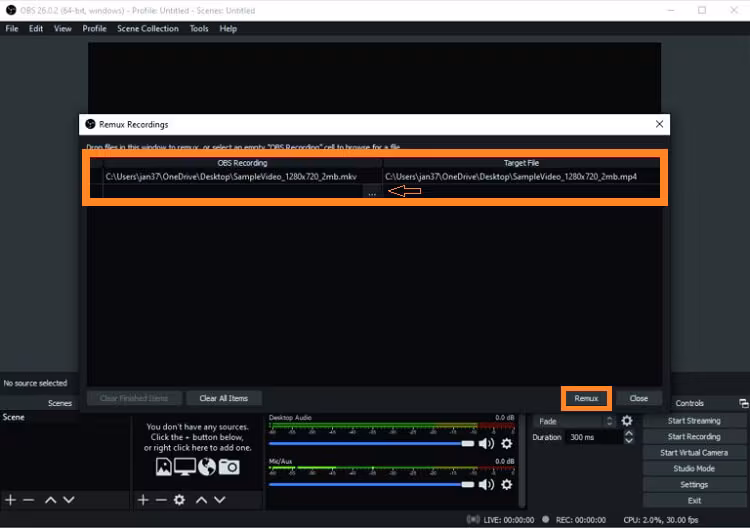Click the browse ellipsis button in empty row
The image size is (750, 528).
(x=372, y=192)
